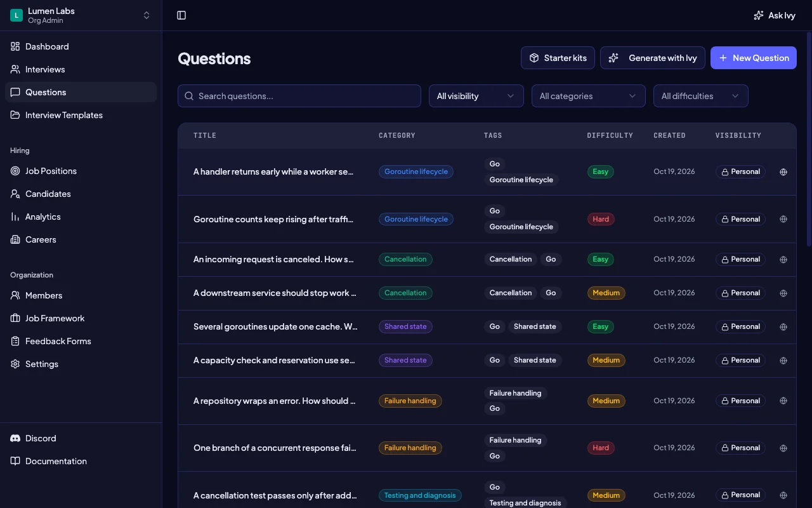Click the page's vertical scrollbar
The height and width of the screenshot is (508, 812).
click(808, 140)
